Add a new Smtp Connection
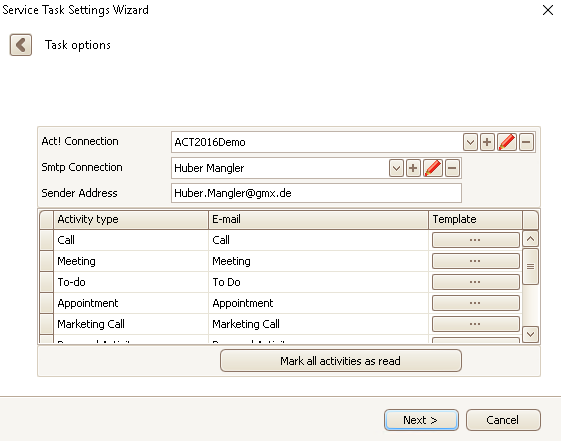The width and height of the screenshot is (561, 441). tap(413, 168)
